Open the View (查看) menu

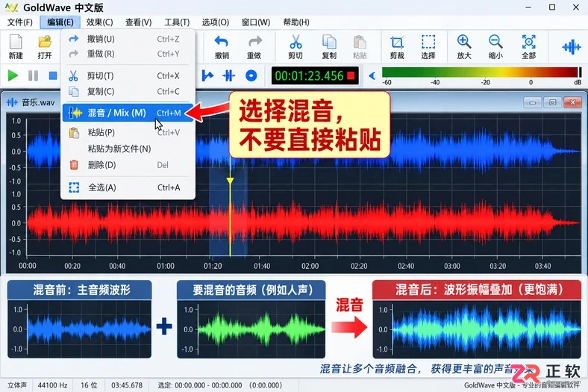coord(138,22)
